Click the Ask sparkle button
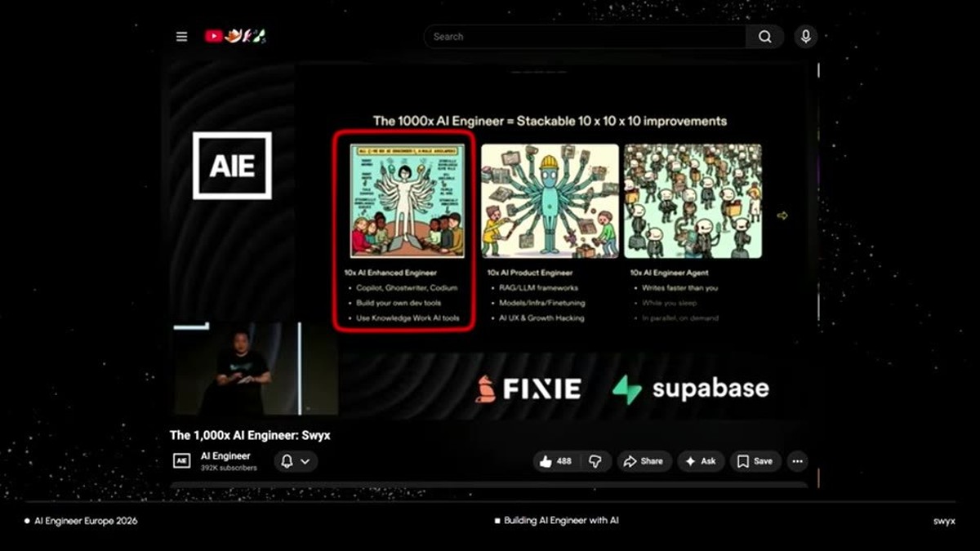Screen dimensions: 980x551 click(x=700, y=461)
